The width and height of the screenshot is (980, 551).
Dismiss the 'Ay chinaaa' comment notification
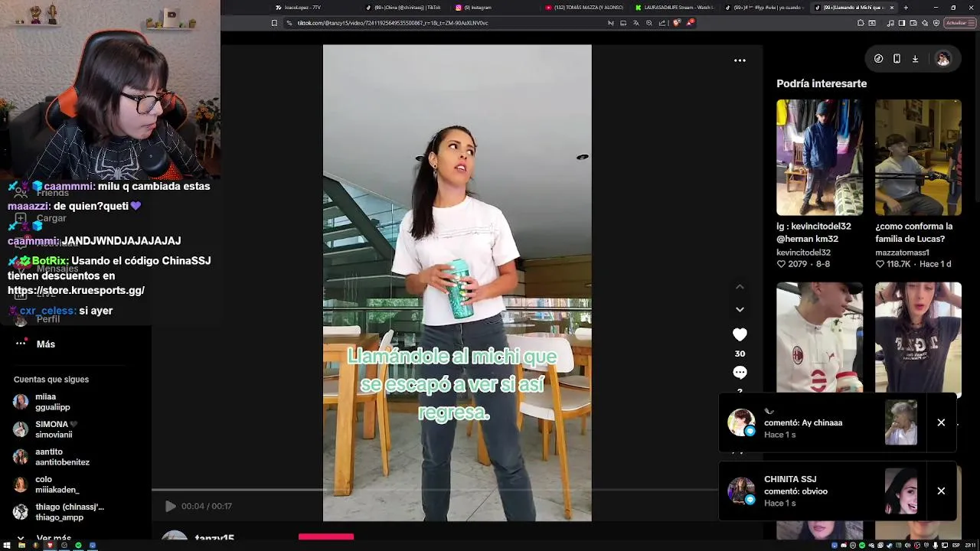pos(941,422)
